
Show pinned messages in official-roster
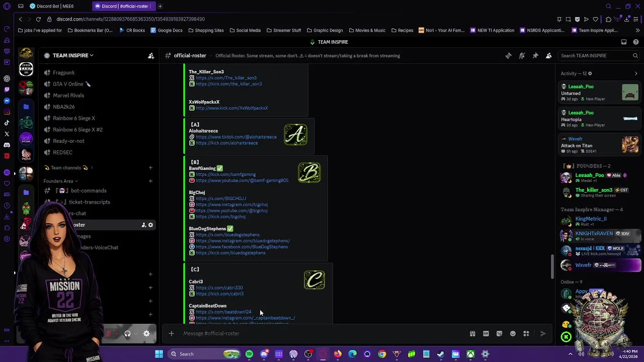(x=535, y=56)
